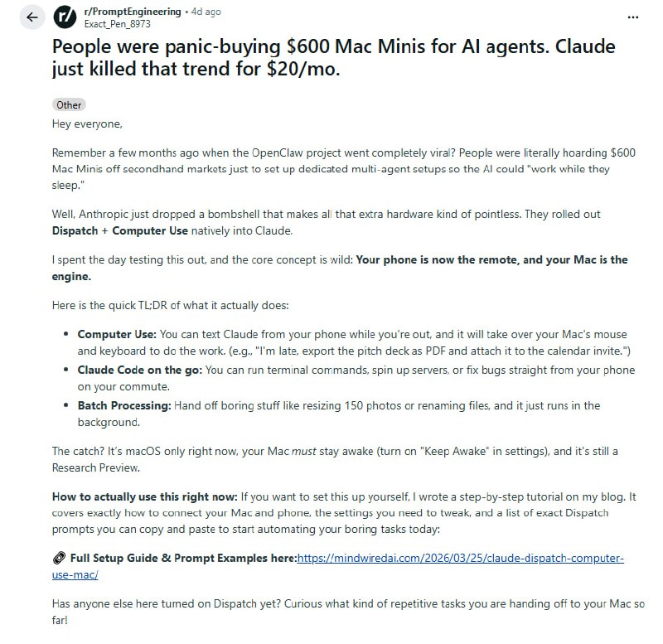Open Exact_Pen_8973 user profile
663x644 pixels.
pos(118,25)
